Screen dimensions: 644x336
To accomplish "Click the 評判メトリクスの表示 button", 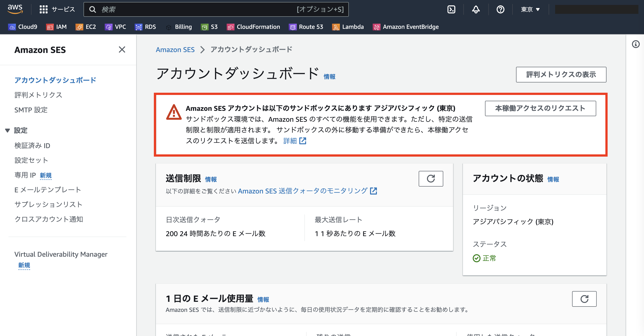I will point(561,75).
